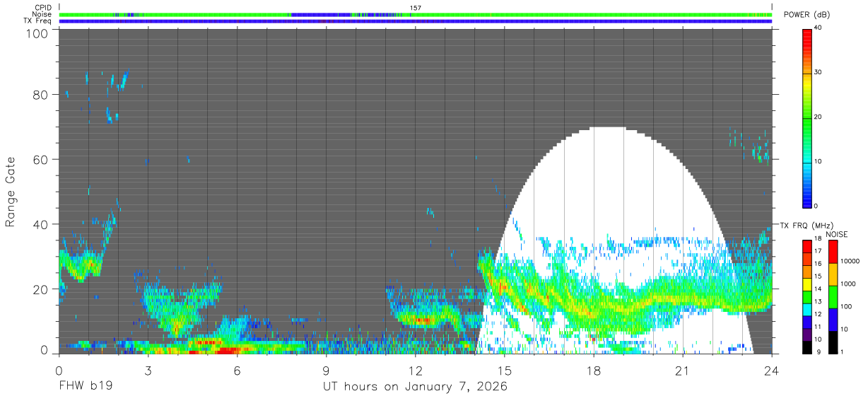Viewport: 868px width, 401px height.
Task: Select the TX Freq row label
Action: coord(38,21)
